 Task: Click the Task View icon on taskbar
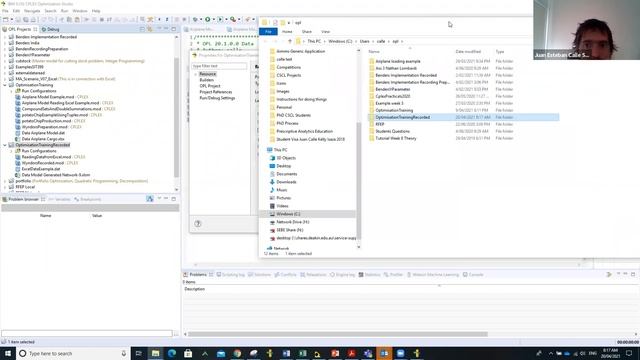click(139, 353)
